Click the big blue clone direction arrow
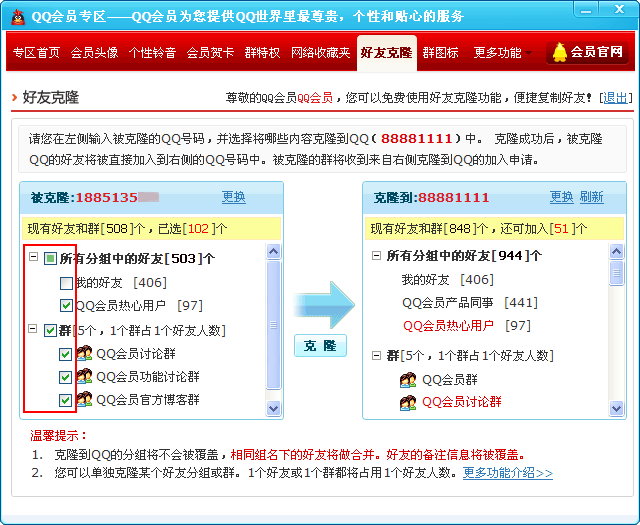The image size is (640, 525). point(324,305)
